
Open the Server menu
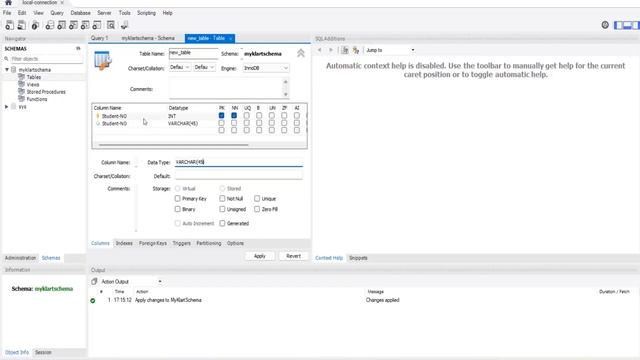pyautogui.click(x=104, y=13)
